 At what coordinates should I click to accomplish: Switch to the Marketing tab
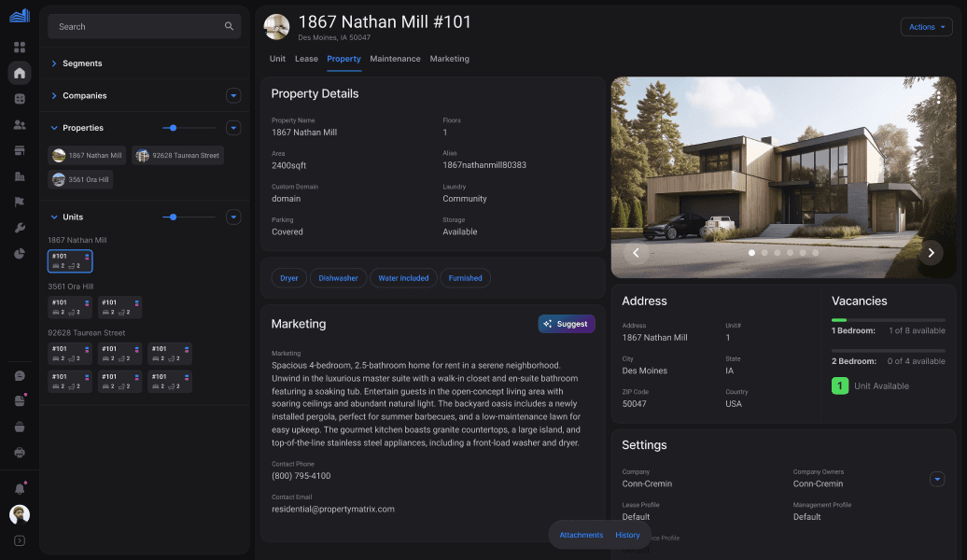point(450,59)
